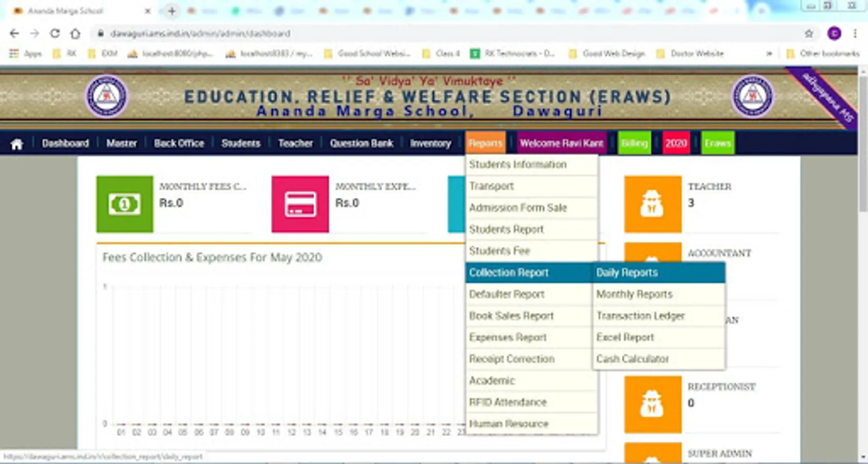
Task: Click the right school emblem logo
Action: pyautogui.click(x=752, y=96)
